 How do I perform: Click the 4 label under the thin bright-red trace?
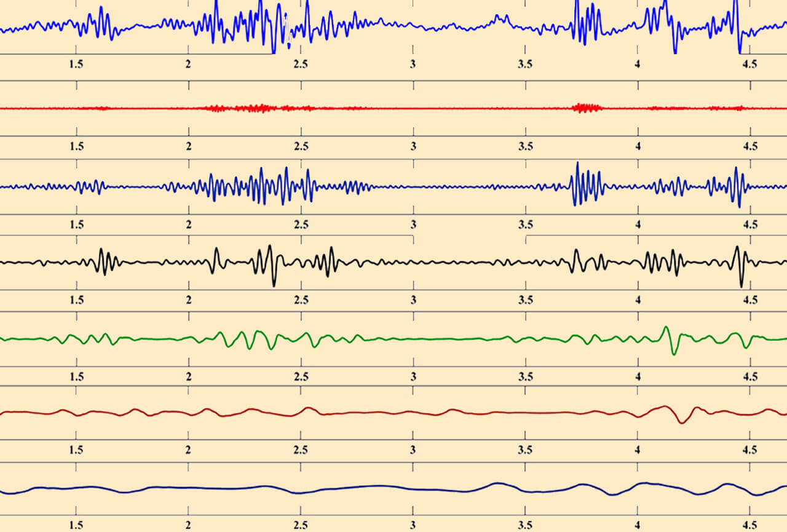tap(638, 146)
